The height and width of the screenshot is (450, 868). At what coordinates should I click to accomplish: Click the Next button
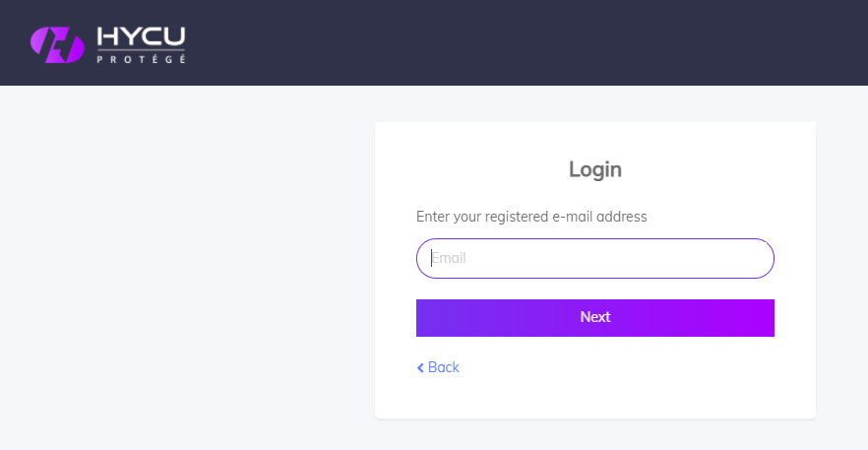595,318
